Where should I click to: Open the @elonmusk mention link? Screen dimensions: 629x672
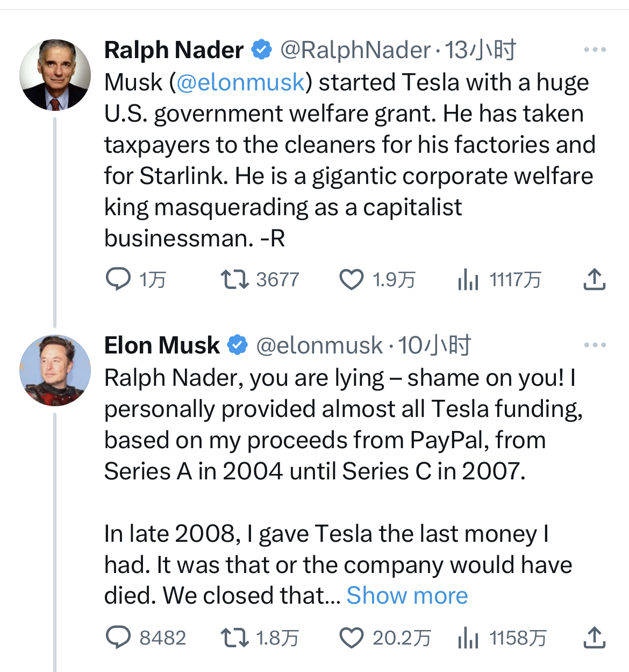[240, 82]
